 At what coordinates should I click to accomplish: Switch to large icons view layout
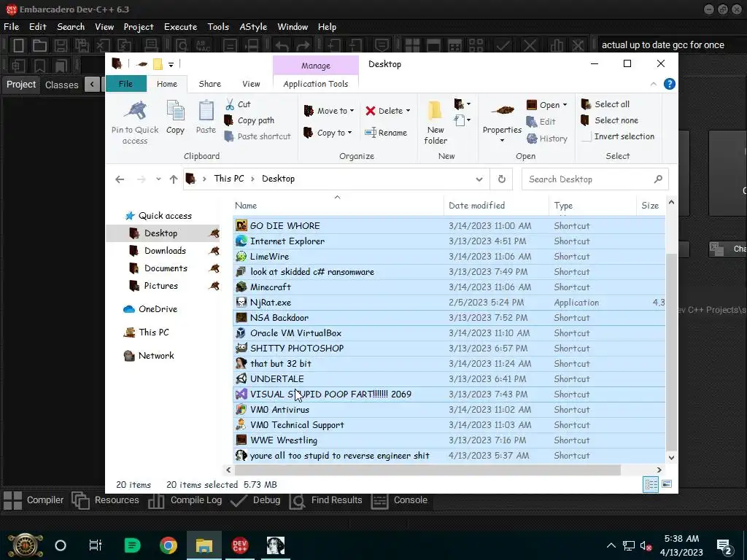667,484
